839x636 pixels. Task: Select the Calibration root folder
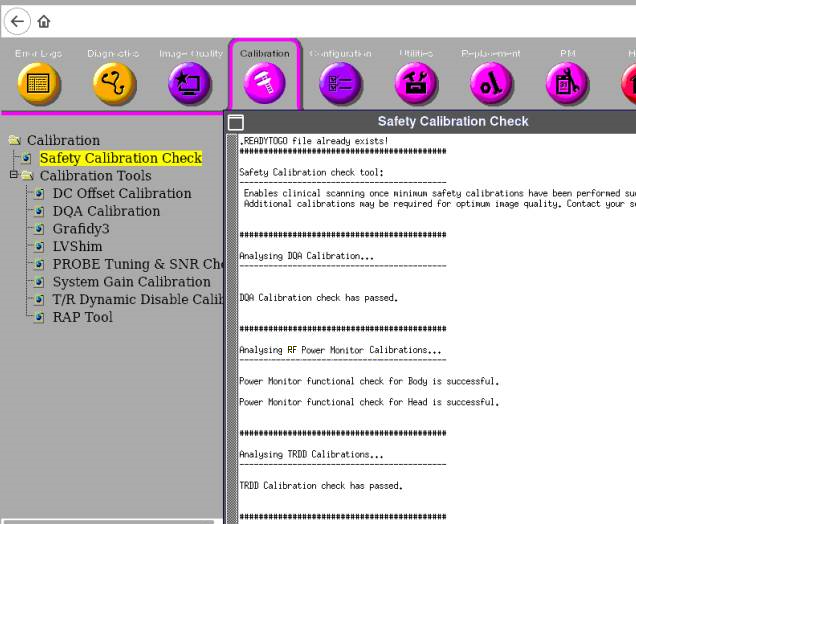pos(62,141)
